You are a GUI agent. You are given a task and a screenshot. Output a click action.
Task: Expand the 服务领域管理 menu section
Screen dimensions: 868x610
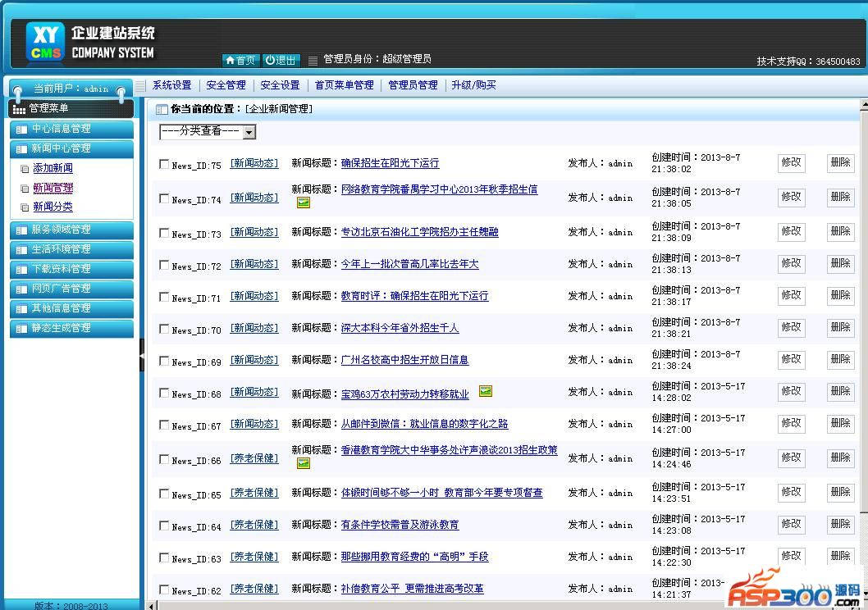click(72, 230)
